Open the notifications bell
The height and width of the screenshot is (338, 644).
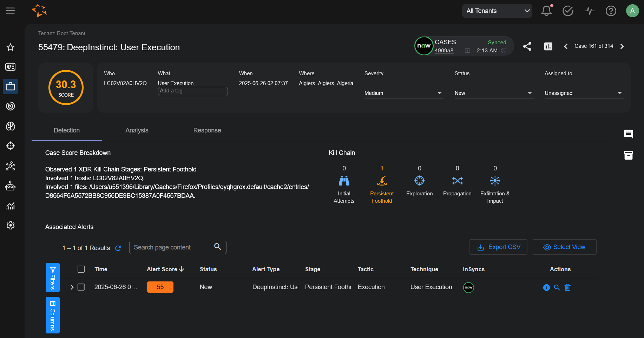[546, 11]
